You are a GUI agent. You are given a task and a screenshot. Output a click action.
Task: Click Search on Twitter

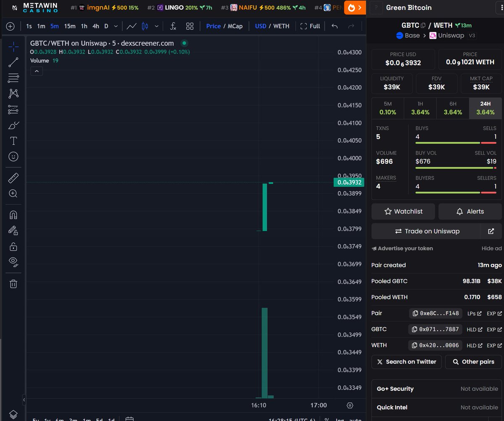pyautogui.click(x=407, y=362)
